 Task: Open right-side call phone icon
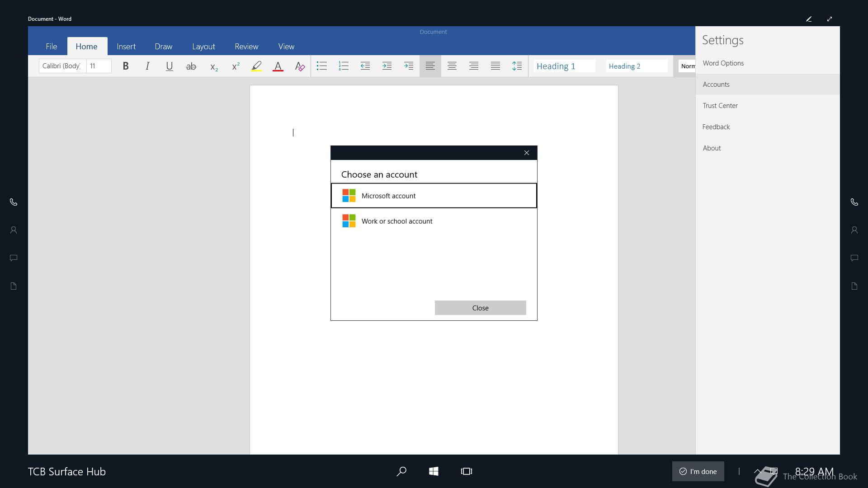point(854,202)
